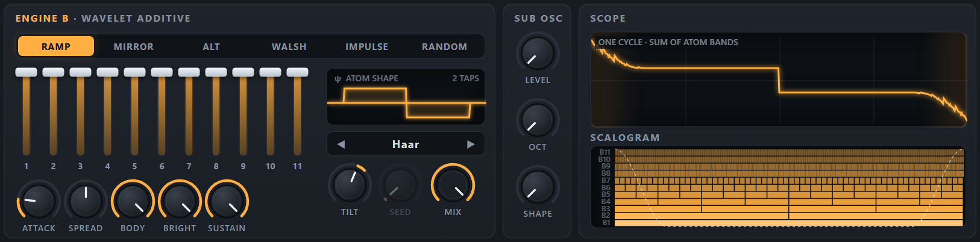Viewport: 980px width, 242px height.
Task: Click the SUSTAIN knob
Action: 227,201
